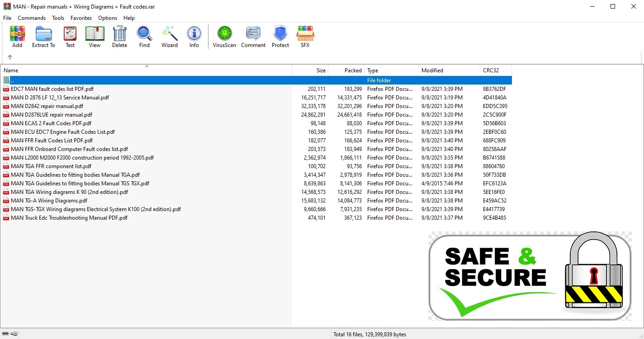Click the drive icon in status bar
This screenshot has width=644, height=339.
(x=5, y=334)
